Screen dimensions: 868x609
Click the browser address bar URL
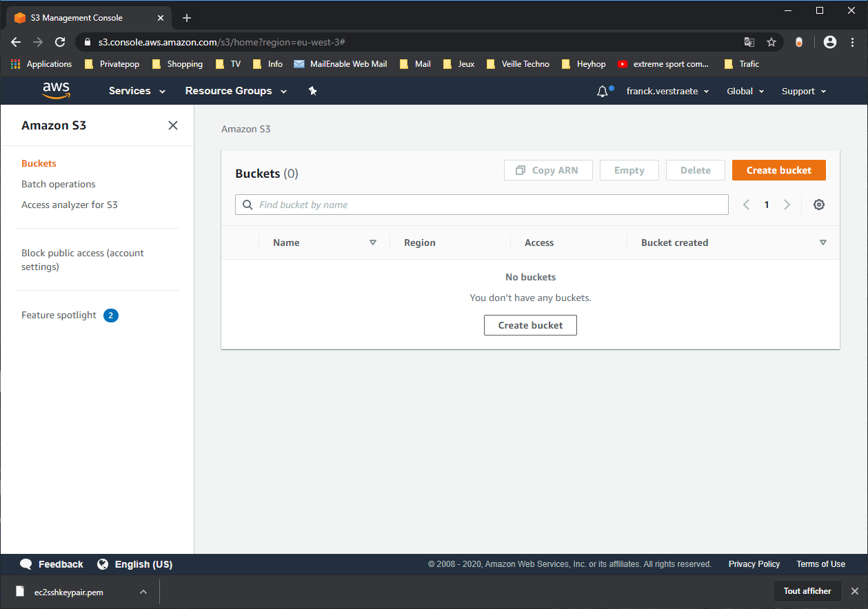click(x=221, y=42)
